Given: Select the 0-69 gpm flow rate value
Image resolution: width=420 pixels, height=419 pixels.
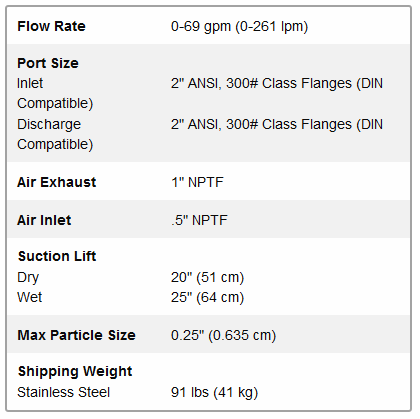Looking at the screenshot, I should [239, 26].
